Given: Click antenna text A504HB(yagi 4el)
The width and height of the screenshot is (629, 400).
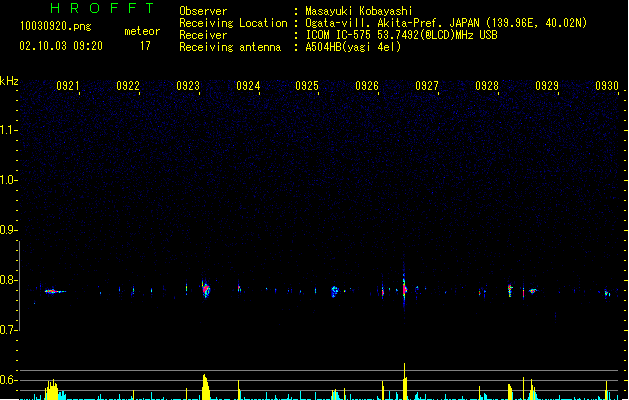Looking at the screenshot, I should [353, 47].
